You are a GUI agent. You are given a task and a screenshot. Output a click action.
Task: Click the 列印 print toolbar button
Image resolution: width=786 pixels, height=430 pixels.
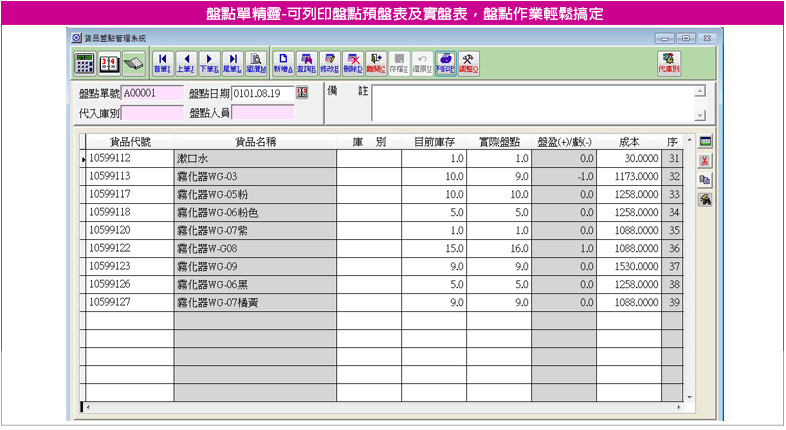tap(446, 62)
